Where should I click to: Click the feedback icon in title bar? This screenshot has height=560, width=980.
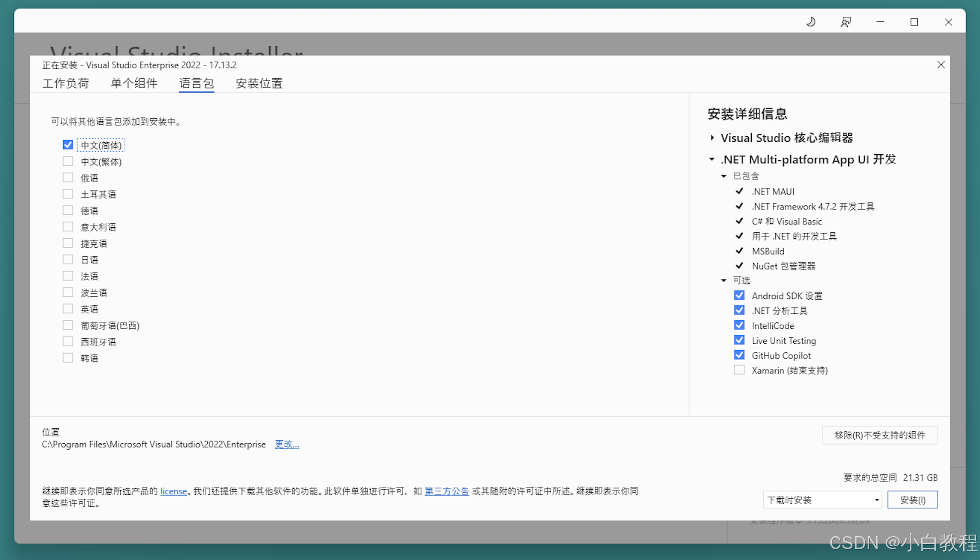845,22
